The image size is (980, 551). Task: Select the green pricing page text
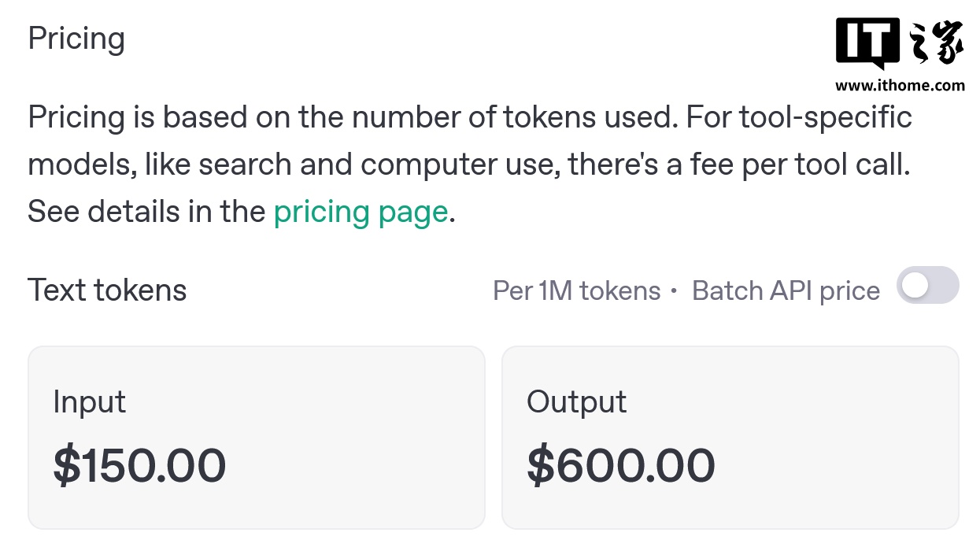(x=361, y=211)
